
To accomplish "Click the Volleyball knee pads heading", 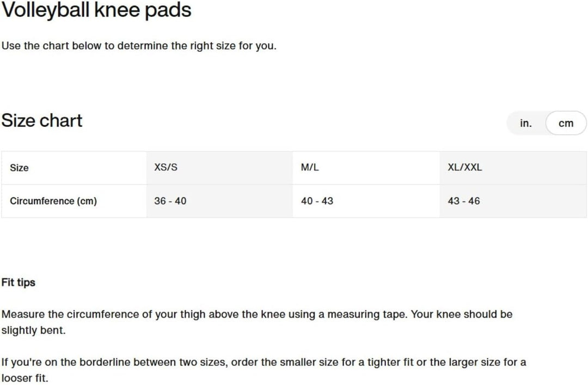I will pos(96,10).
